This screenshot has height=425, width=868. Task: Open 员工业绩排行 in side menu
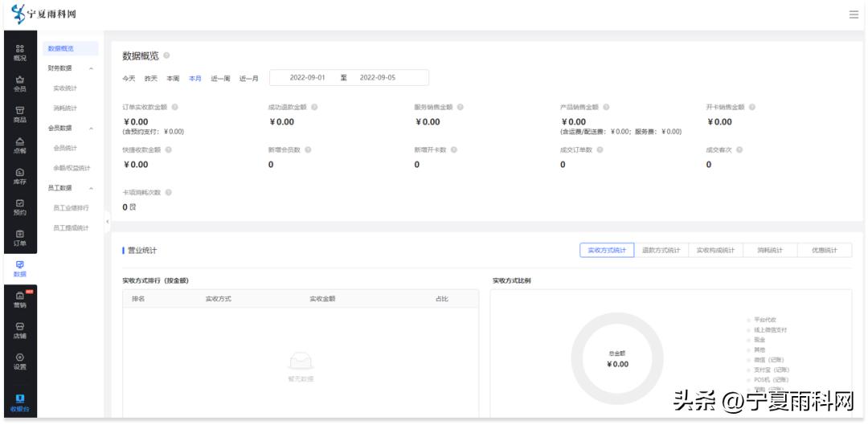pos(71,208)
